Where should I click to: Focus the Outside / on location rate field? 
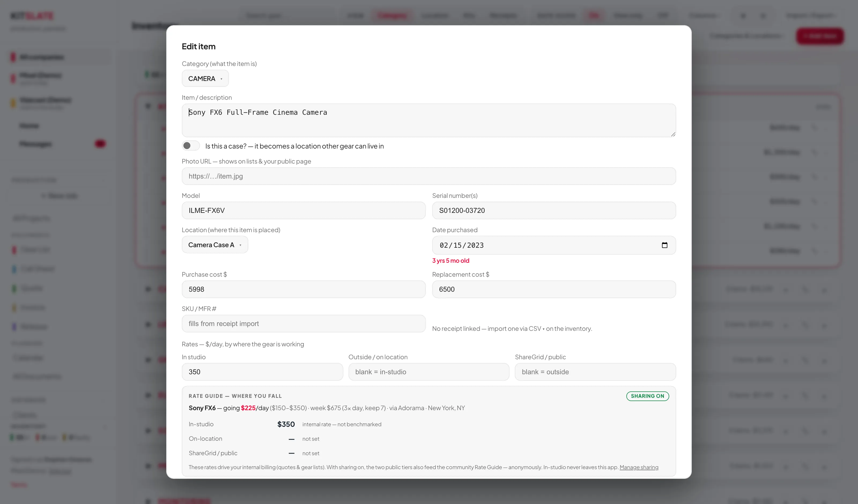(429, 372)
